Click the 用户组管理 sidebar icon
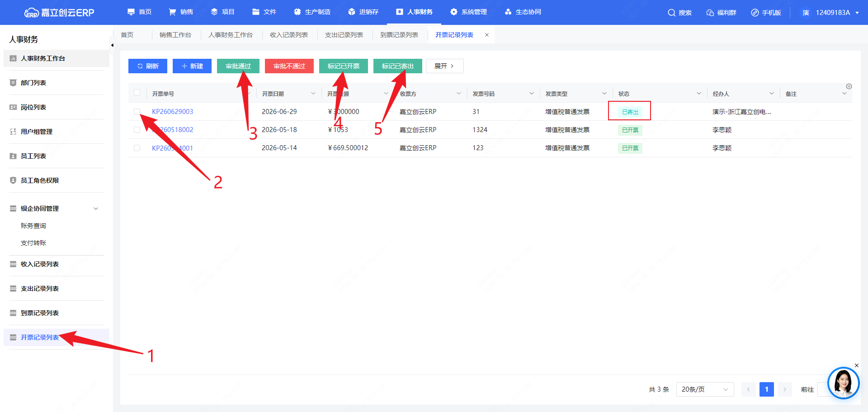This screenshot has height=412, width=868. tap(13, 132)
